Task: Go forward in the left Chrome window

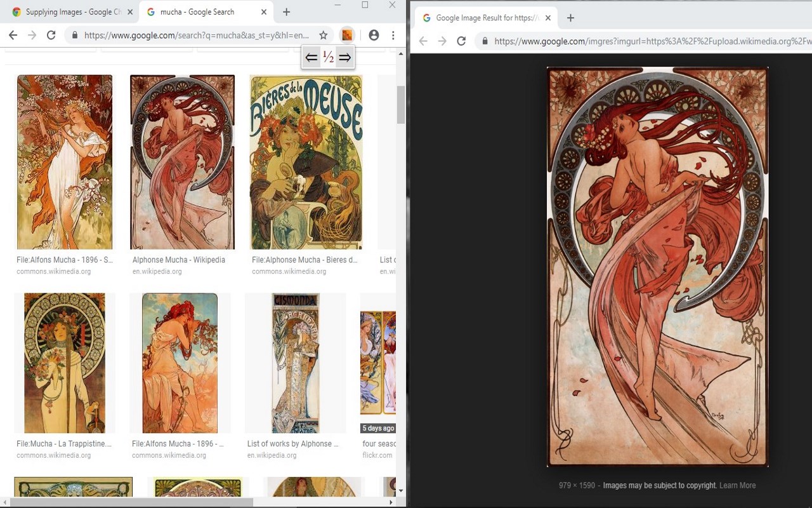Action: point(32,36)
